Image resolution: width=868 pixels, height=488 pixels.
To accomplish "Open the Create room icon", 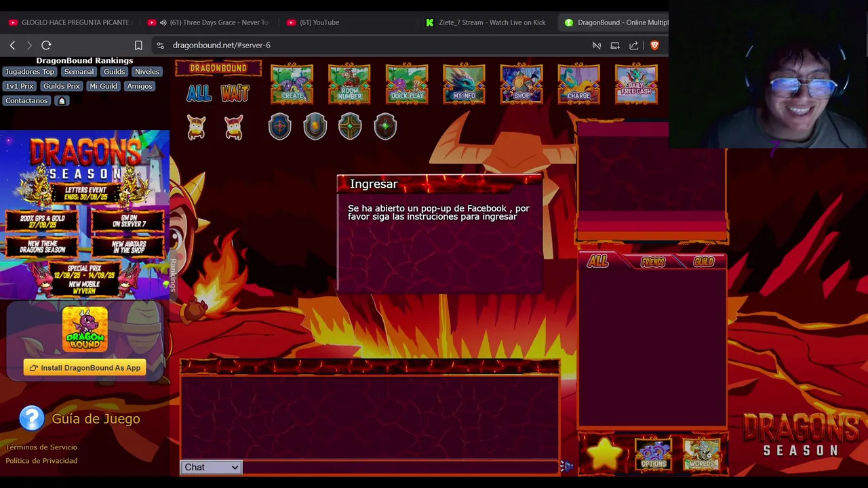I will click(x=292, y=83).
